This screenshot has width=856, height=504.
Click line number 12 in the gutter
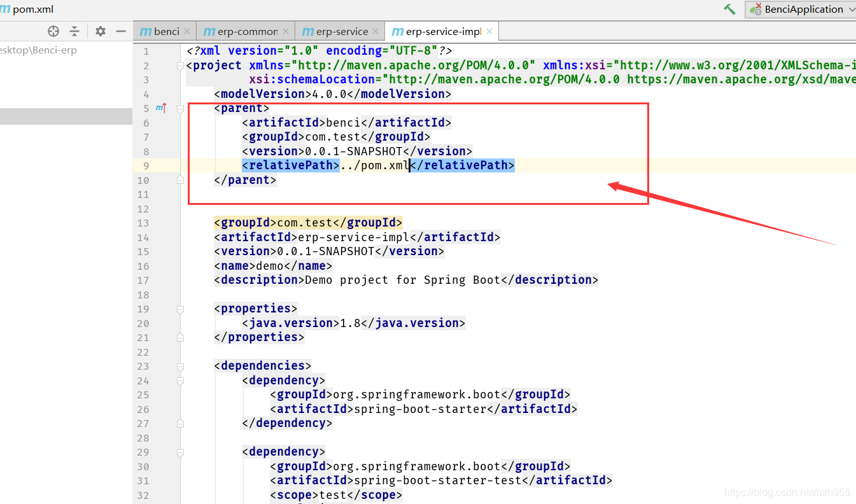(143, 209)
